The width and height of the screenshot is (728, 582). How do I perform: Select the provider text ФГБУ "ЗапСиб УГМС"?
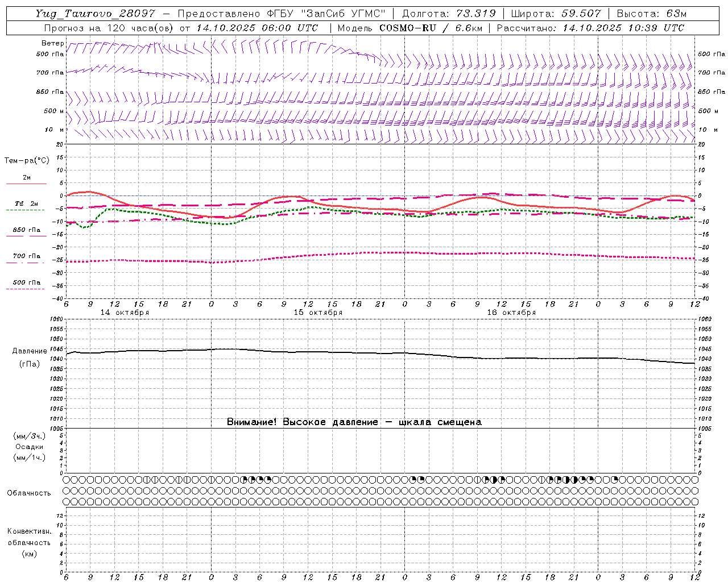click(x=326, y=14)
